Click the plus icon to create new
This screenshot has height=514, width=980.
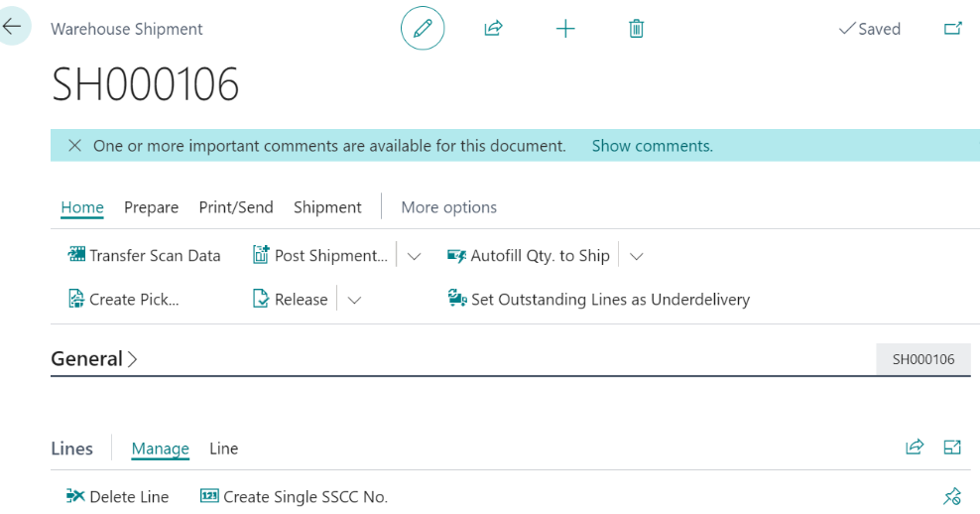565,29
